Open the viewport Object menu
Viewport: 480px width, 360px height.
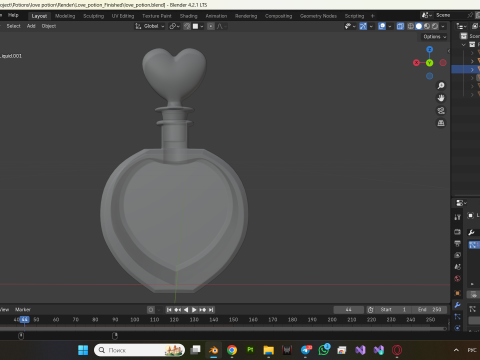pos(49,26)
